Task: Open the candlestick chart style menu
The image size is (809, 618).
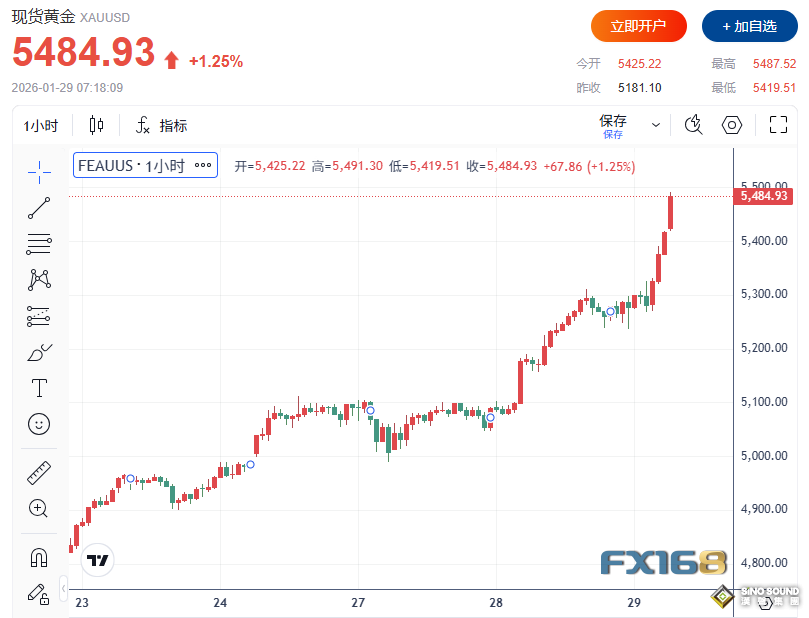Action: tap(96, 126)
